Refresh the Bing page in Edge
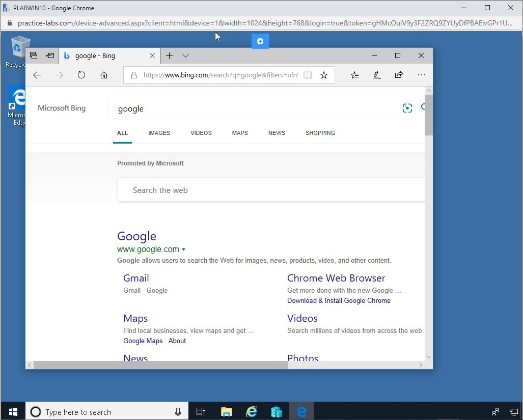This screenshot has height=420, width=523. click(81, 75)
